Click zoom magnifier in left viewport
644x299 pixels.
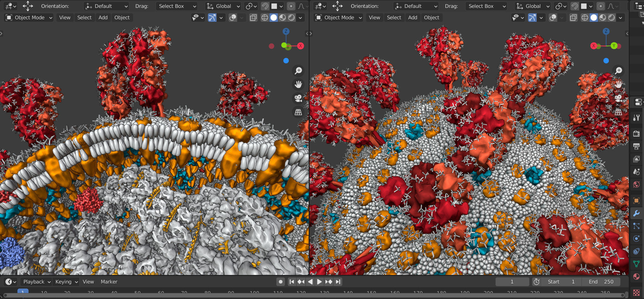[298, 71]
